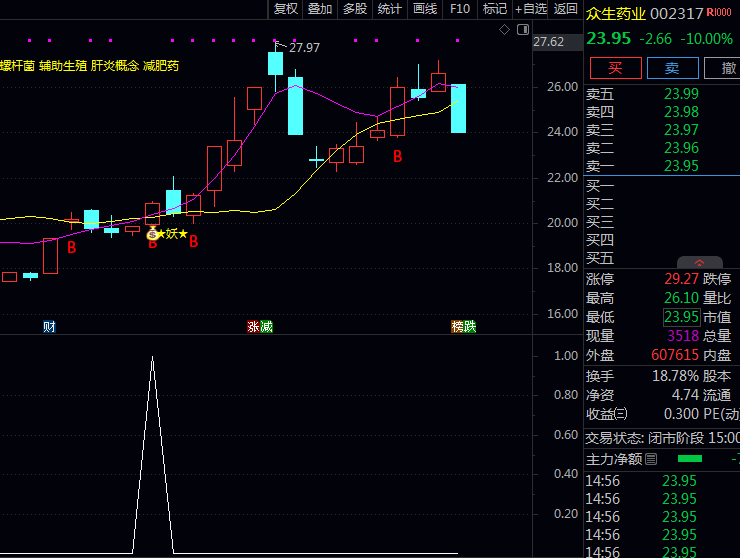The width and height of the screenshot is (740, 558).
Task: Select the 卖三 price 23.97
Action: click(681, 130)
